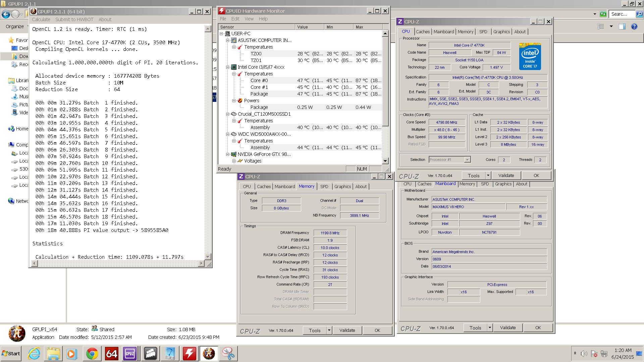Collapse the Powers node in HWMonitor
Screen dimensions: 644x362
point(234,101)
